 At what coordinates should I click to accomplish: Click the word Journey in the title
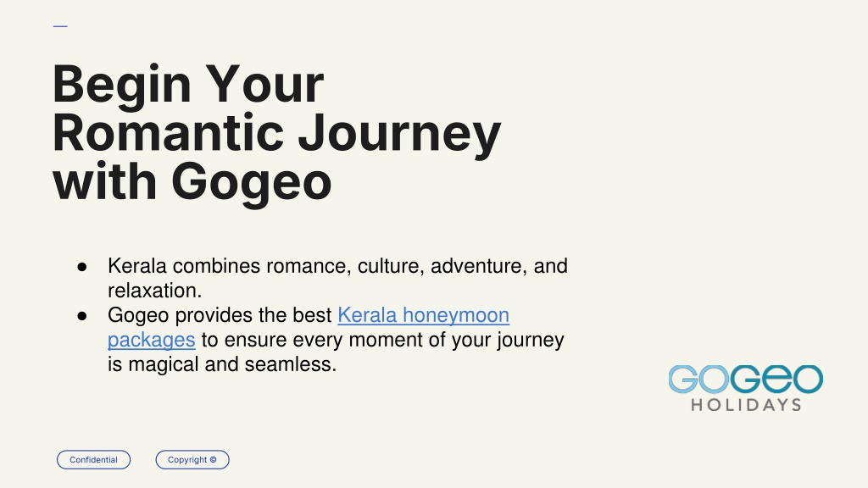[400, 135]
